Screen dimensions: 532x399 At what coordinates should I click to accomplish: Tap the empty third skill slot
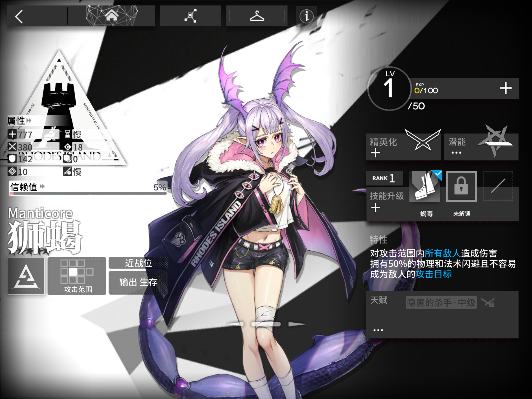coord(498,186)
